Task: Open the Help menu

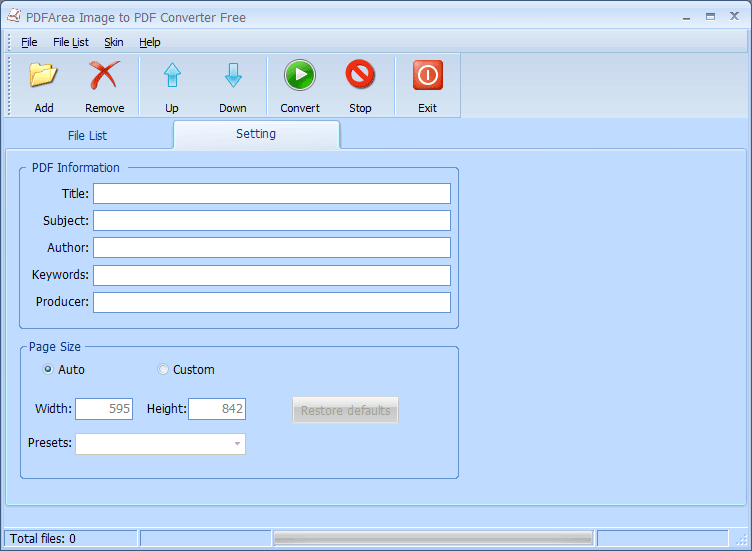Action: (150, 42)
